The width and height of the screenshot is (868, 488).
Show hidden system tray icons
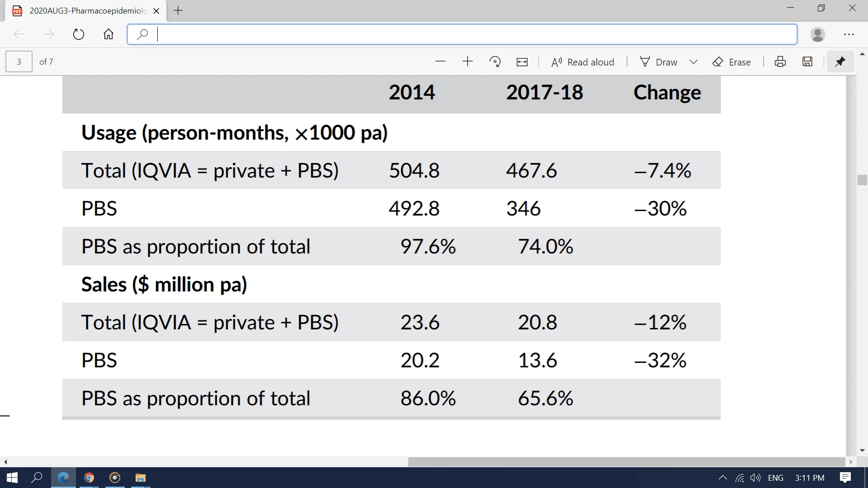723,478
